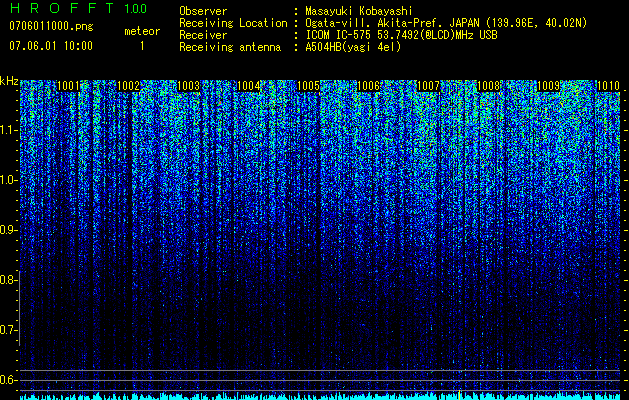Click time marker 1001
This screenshot has width=629, height=400.
pyautogui.click(x=69, y=86)
